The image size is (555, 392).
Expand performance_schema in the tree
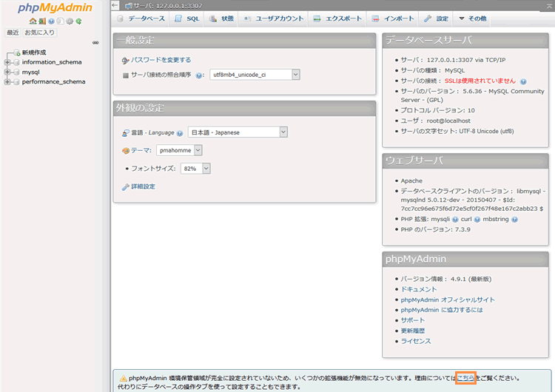[x=7, y=82]
